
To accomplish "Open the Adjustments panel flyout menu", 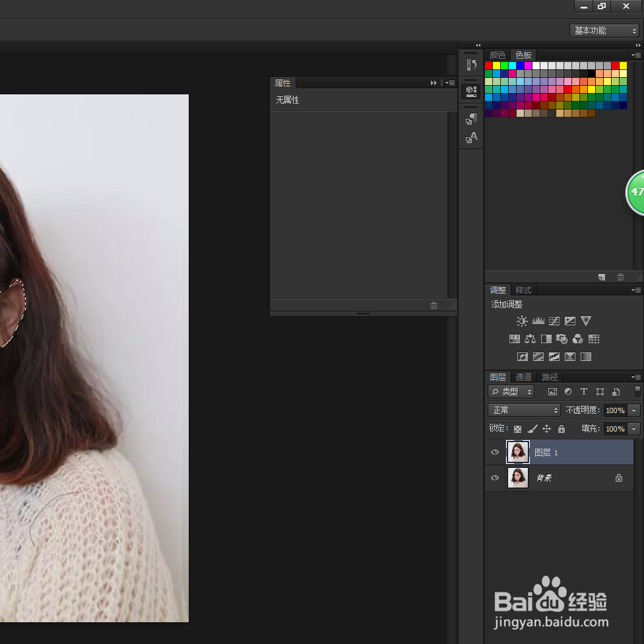I will coord(636,290).
